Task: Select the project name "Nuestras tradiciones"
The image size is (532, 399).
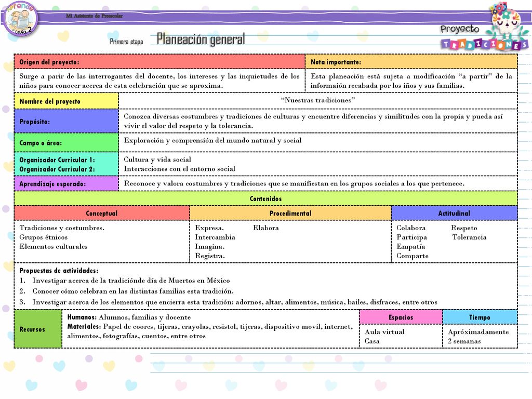Action: [x=318, y=100]
